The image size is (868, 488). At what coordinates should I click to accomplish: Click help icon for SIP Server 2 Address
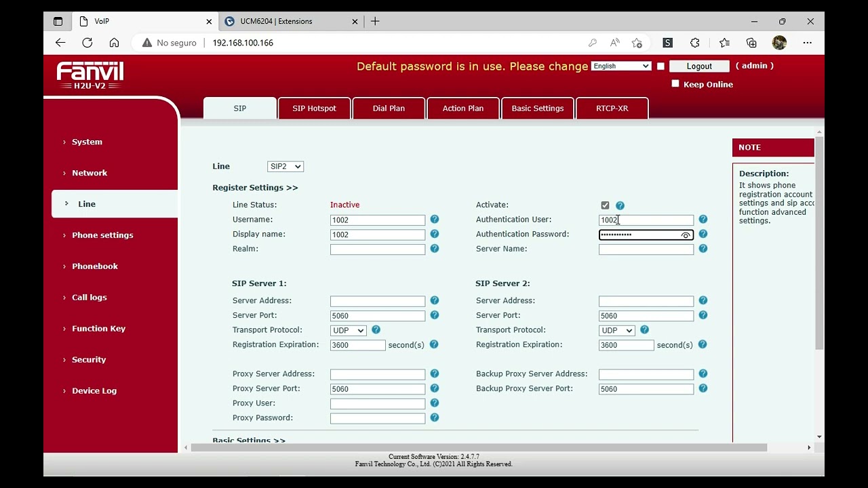(x=703, y=300)
